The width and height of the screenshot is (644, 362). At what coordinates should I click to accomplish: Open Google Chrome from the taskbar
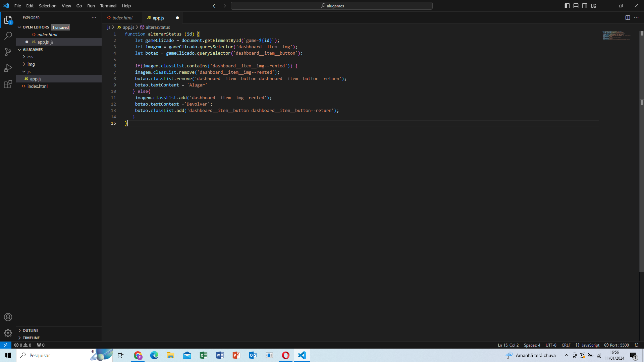pos(138,355)
